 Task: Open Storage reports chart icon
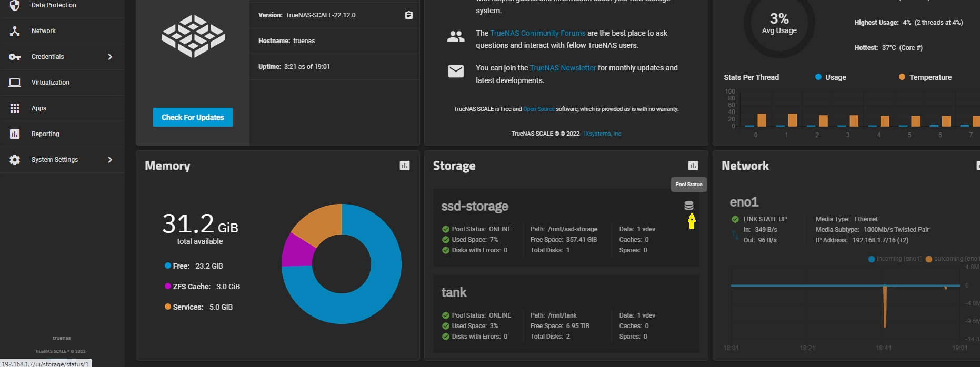[x=693, y=166]
